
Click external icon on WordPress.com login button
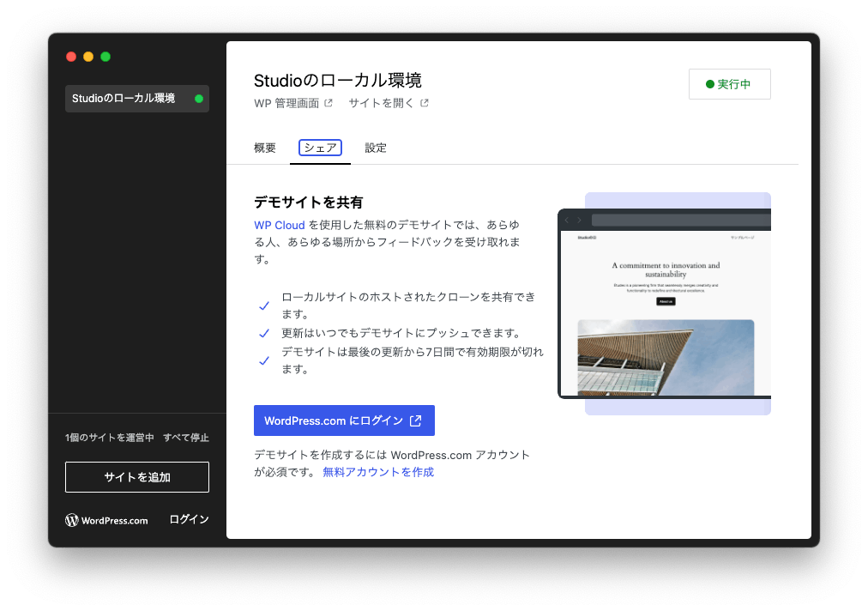coord(415,421)
